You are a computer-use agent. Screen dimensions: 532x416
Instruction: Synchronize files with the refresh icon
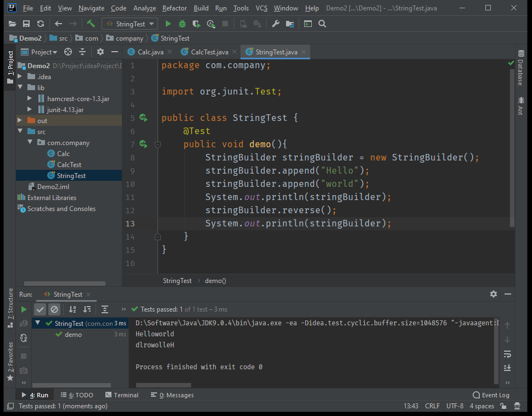coord(41,24)
